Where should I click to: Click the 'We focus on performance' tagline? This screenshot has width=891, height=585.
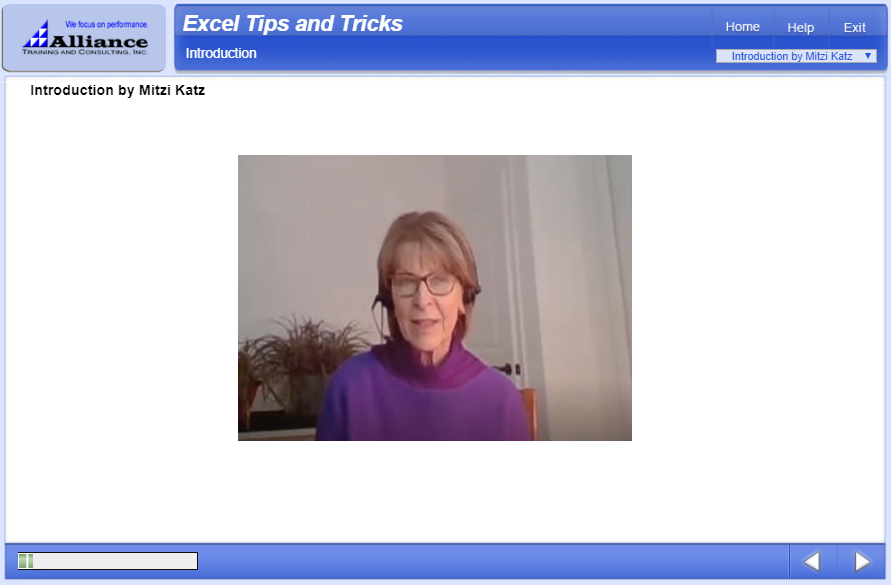pos(107,24)
